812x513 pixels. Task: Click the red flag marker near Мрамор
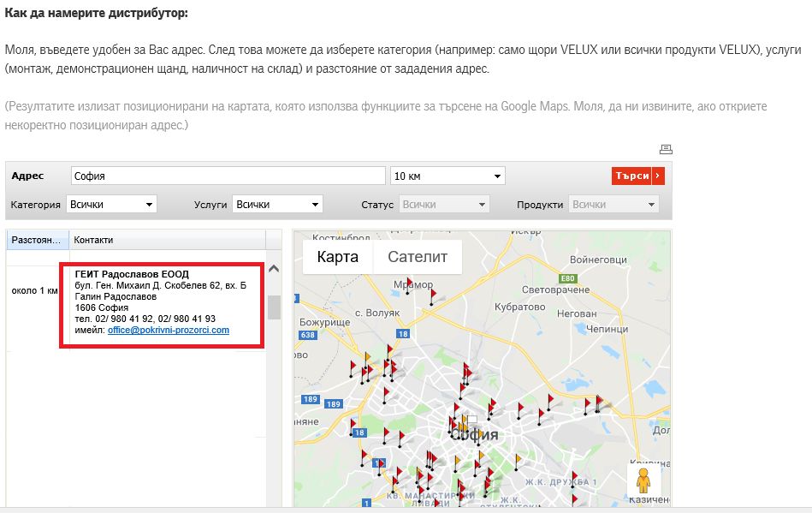point(409,285)
